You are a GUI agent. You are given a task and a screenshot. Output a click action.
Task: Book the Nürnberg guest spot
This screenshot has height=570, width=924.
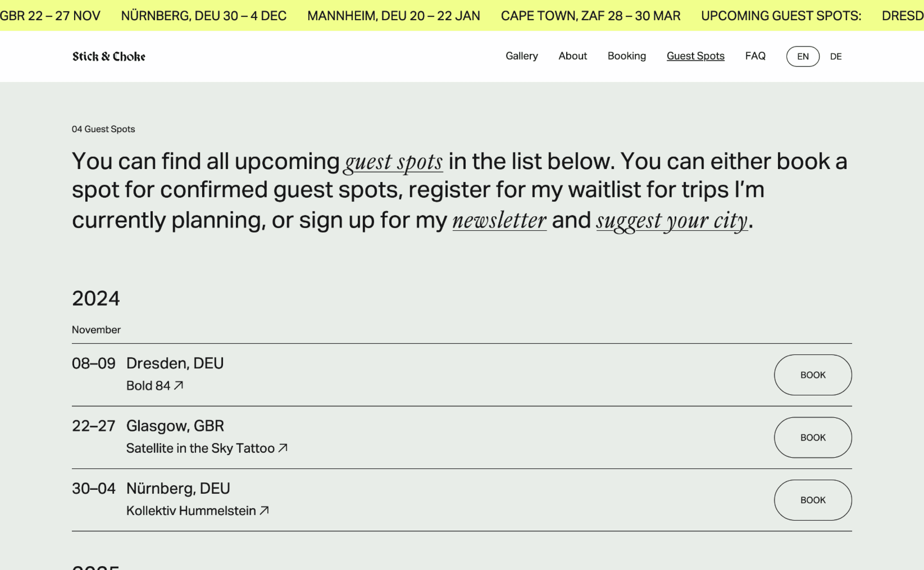pos(813,500)
